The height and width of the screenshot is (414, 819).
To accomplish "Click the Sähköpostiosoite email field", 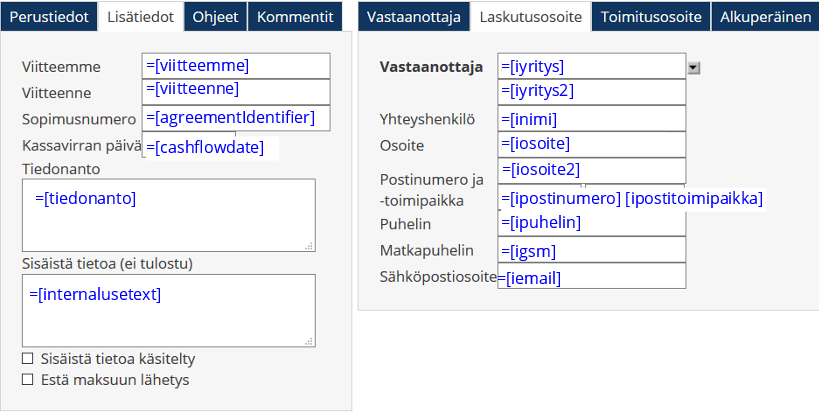I will click(x=591, y=277).
